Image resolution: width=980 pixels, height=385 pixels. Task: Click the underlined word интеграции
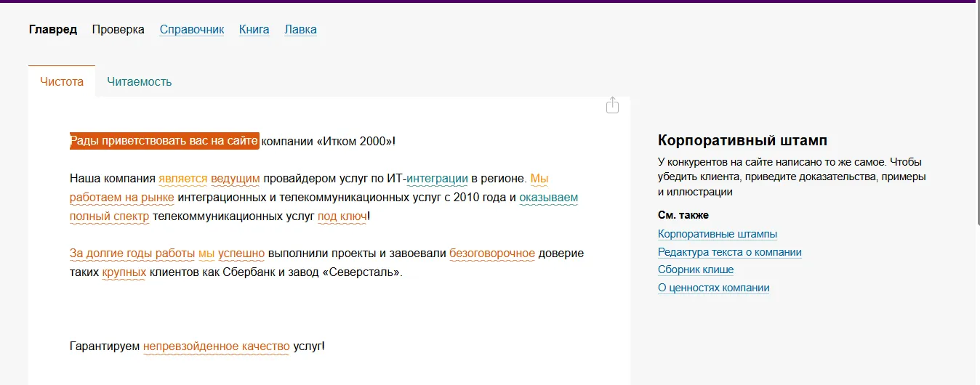click(x=437, y=178)
